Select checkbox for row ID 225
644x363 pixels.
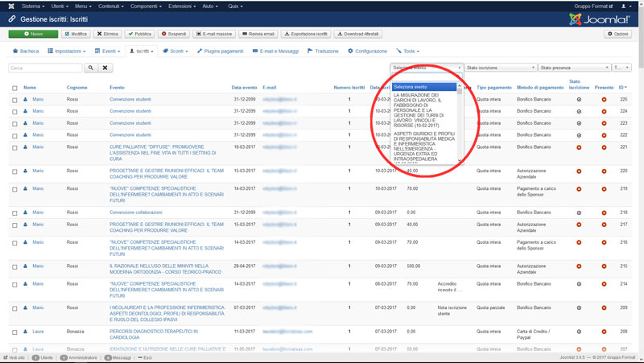pyautogui.click(x=14, y=100)
